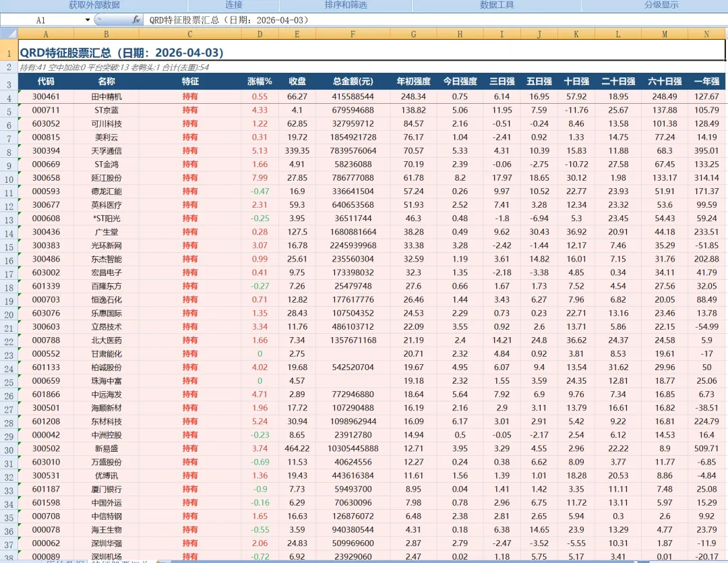Click the summary line starting 持有:41
The image size is (728, 563).
point(114,67)
